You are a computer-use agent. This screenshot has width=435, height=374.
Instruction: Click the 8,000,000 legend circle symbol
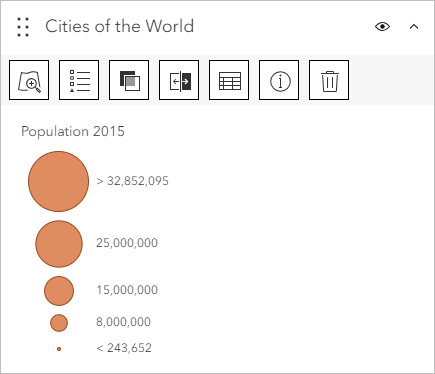tap(59, 323)
